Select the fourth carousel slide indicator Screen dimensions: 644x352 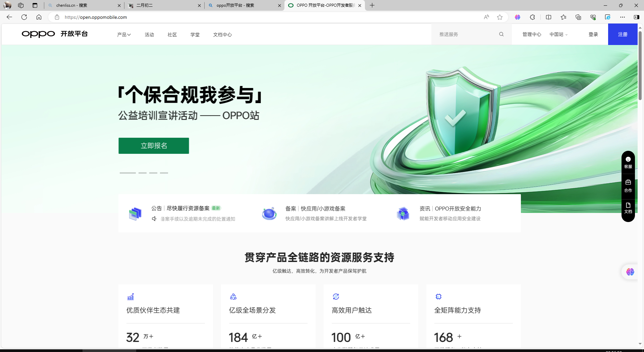pos(164,173)
